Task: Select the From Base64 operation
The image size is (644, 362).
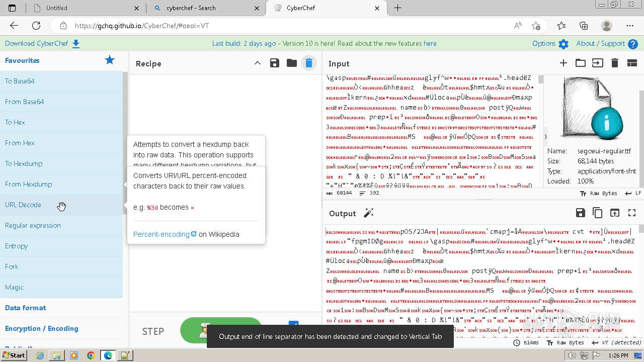Action: pos(61,102)
